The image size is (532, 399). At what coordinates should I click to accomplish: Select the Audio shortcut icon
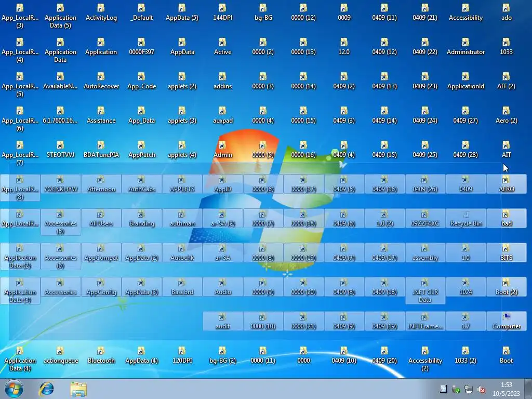coord(222,287)
